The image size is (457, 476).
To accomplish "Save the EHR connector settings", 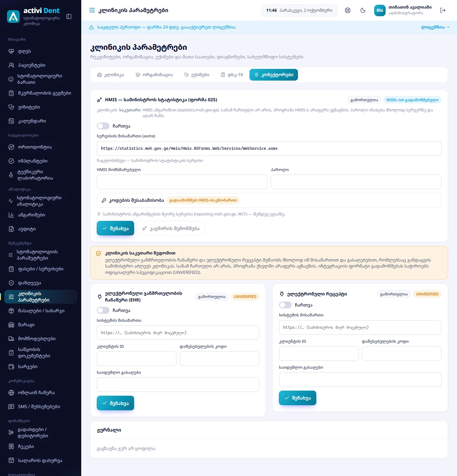I will coord(116,403).
